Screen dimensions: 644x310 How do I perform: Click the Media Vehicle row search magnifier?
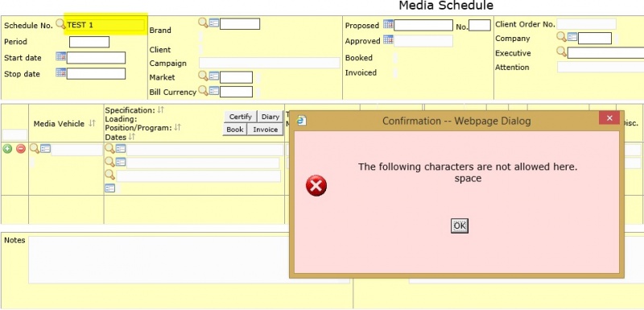[x=35, y=149]
